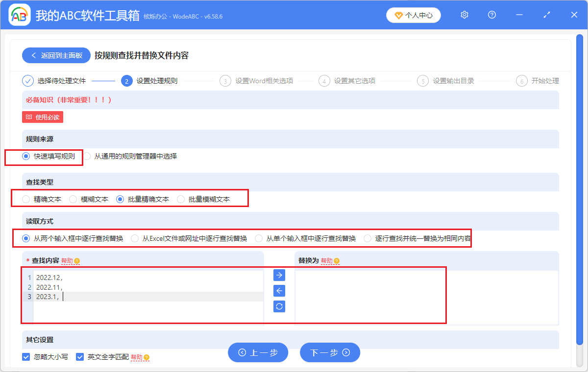Viewport: 588px width, 372px height.
Task: Click the orange help icon beside 查找内容
Action: click(x=76, y=261)
